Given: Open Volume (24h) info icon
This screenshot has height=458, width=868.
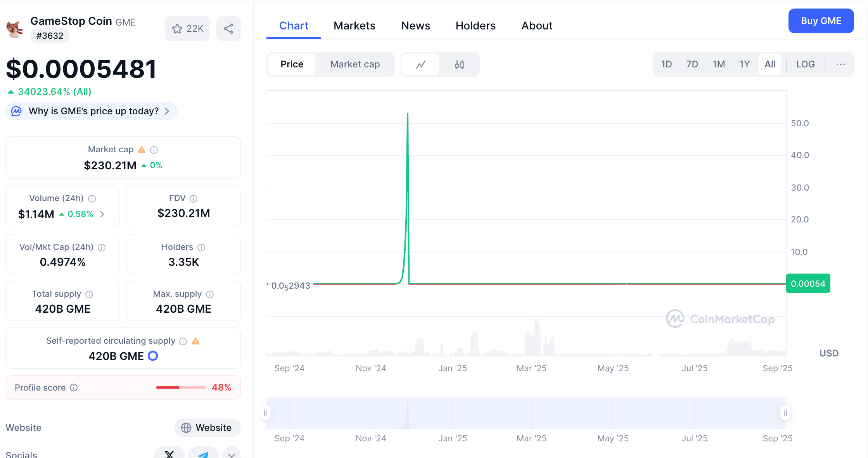Looking at the screenshot, I should point(92,198).
